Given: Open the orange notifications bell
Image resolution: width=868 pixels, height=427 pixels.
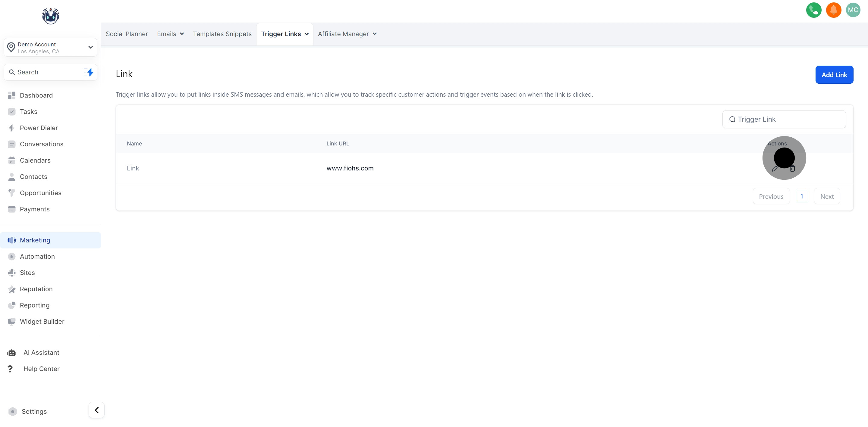Looking at the screenshot, I should (833, 10).
